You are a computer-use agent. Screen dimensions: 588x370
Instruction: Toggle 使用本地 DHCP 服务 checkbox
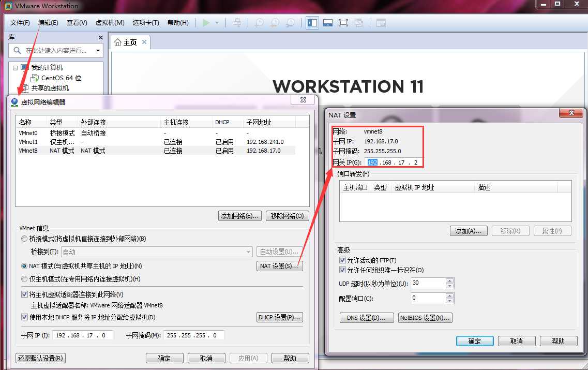(x=25, y=317)
